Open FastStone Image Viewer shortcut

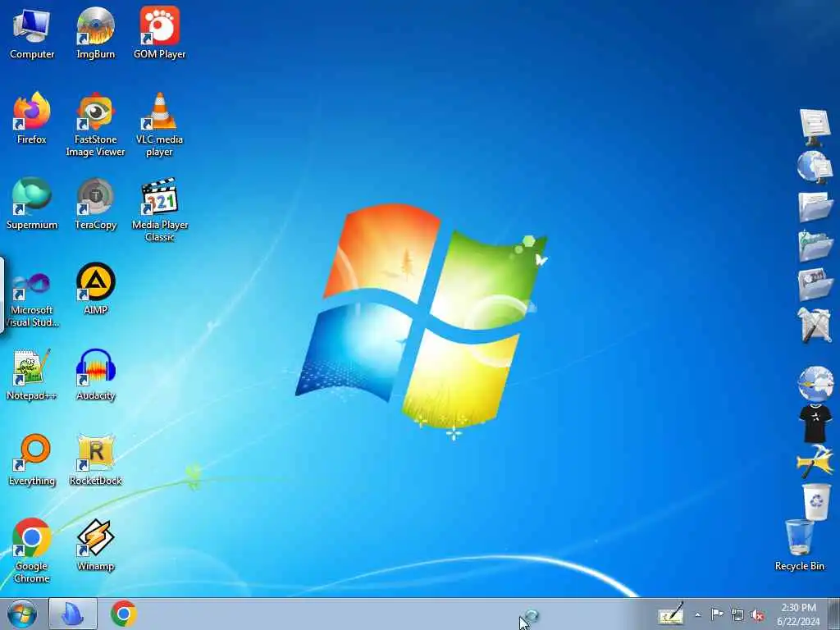point(95,125)
